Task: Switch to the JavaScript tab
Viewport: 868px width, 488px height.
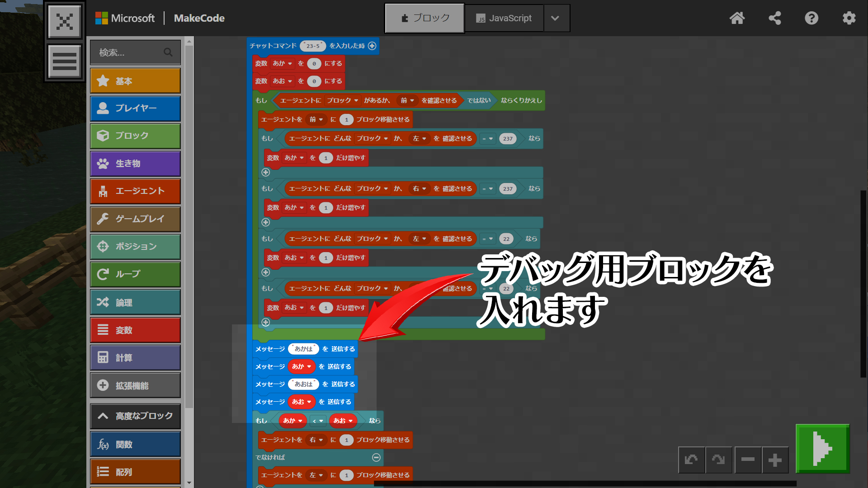Action: [504, 18]
